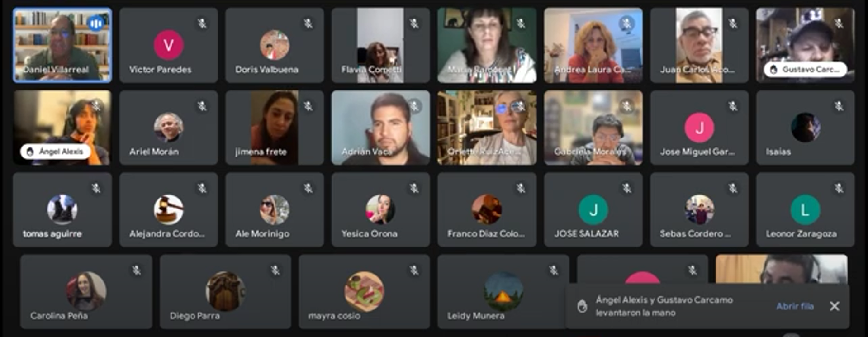Click the muted mic icon on Carolina Peña tile

click(136, 271)
